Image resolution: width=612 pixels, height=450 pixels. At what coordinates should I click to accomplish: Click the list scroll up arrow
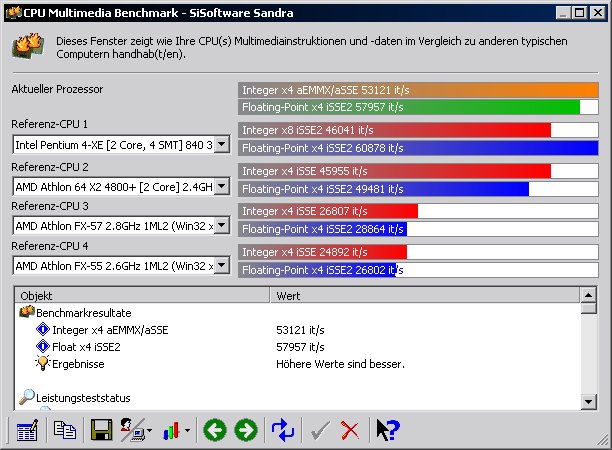[589, 295]
